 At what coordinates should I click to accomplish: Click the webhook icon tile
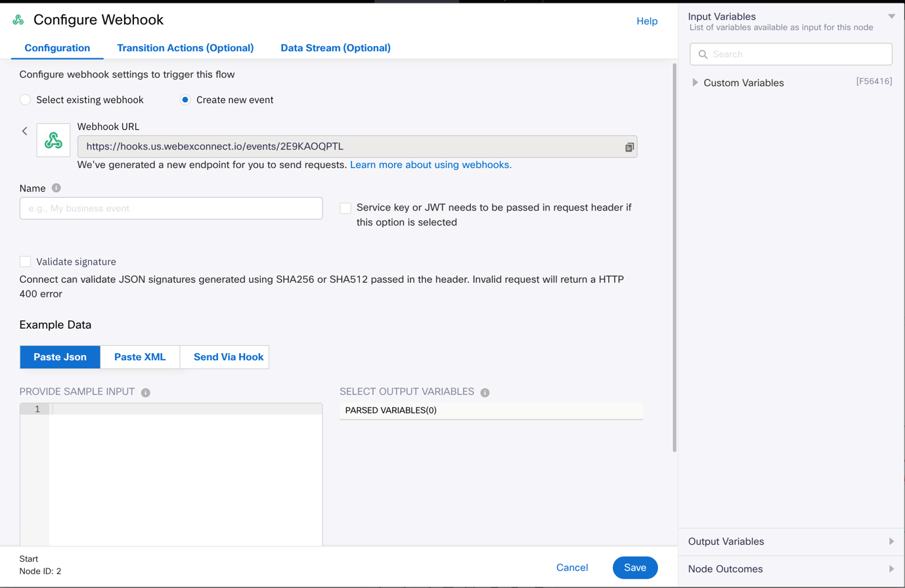pos(53,140)
